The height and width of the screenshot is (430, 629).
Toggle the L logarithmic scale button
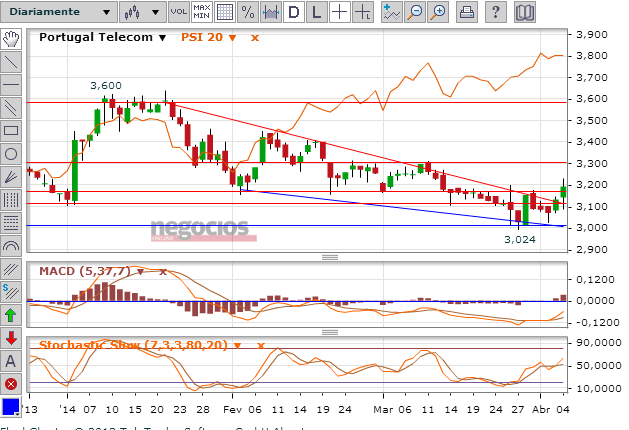click(x=317, y=12)
